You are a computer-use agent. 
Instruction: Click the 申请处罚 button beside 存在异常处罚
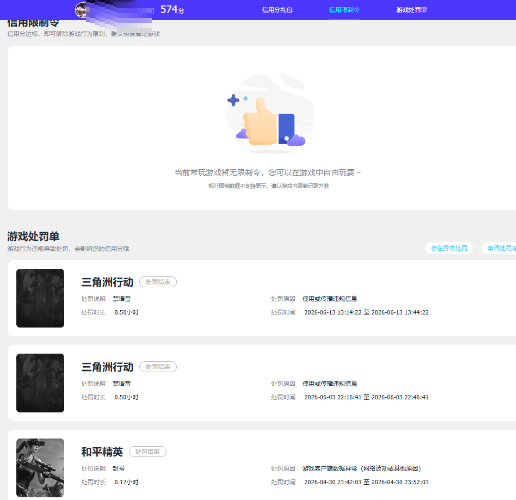coord(500,248)
